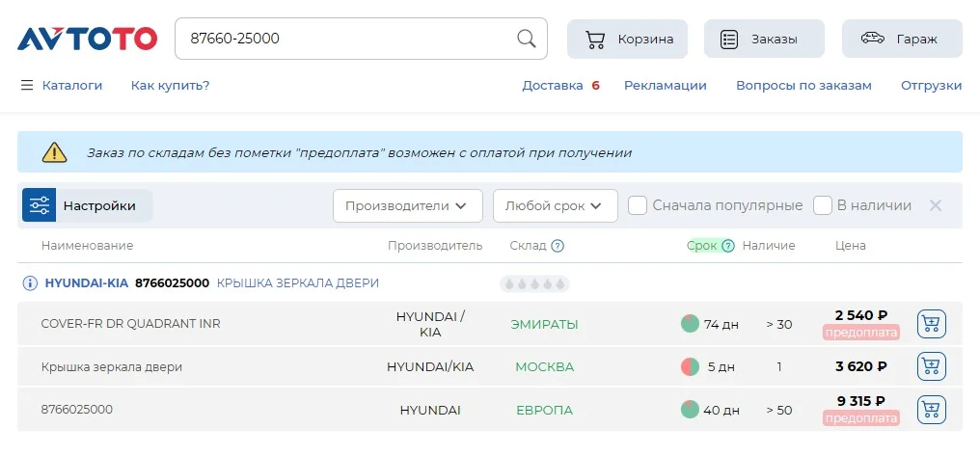Expand the Любой срок dropdown

555,205
